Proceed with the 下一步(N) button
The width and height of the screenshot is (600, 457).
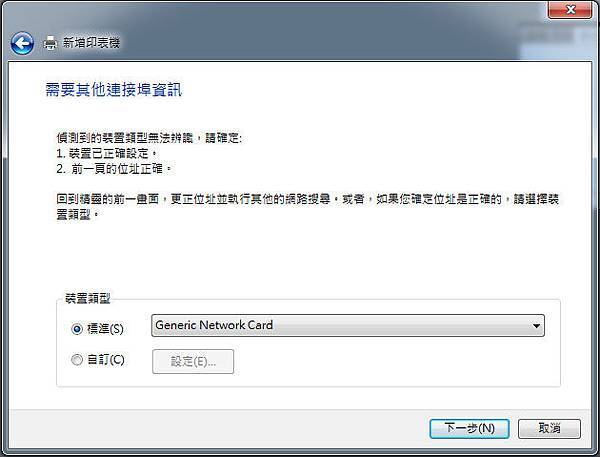tap(469, 428)
